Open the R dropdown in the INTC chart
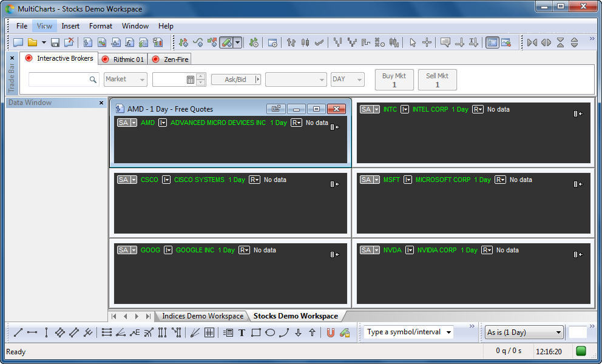 pos(478,109)
